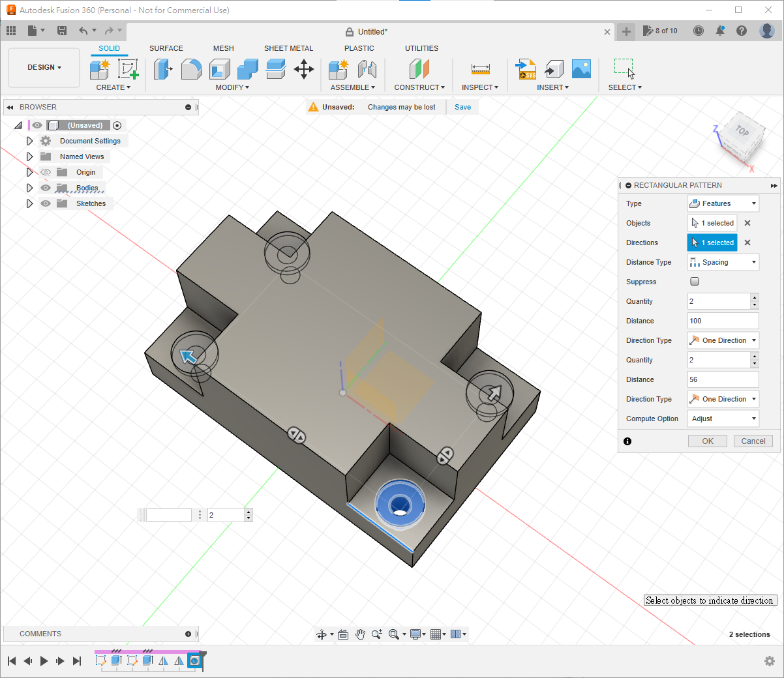784x678 pixels.
Task: Expand the Sketches folder in browser
Action: (x=29, y=203)
